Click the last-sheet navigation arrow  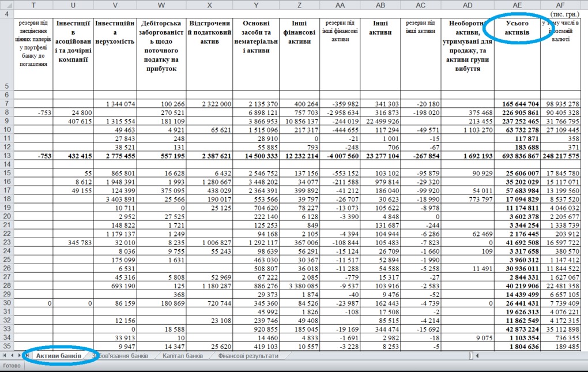[x=25, y=356]
